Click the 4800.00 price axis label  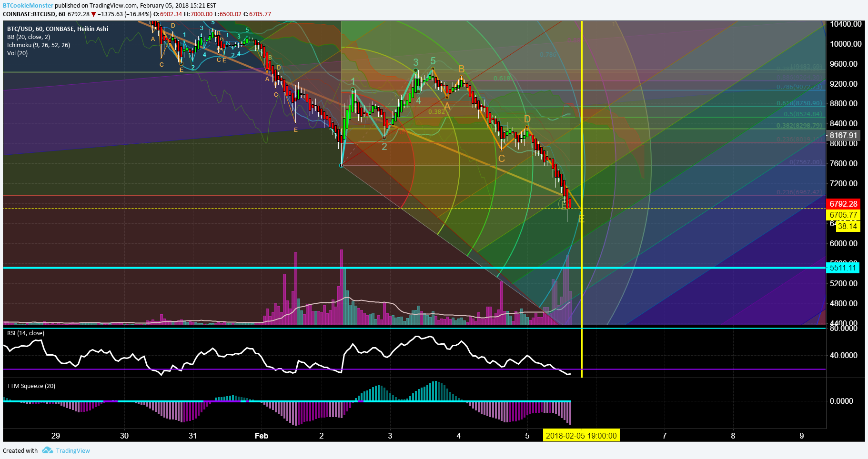coord(843,303)
